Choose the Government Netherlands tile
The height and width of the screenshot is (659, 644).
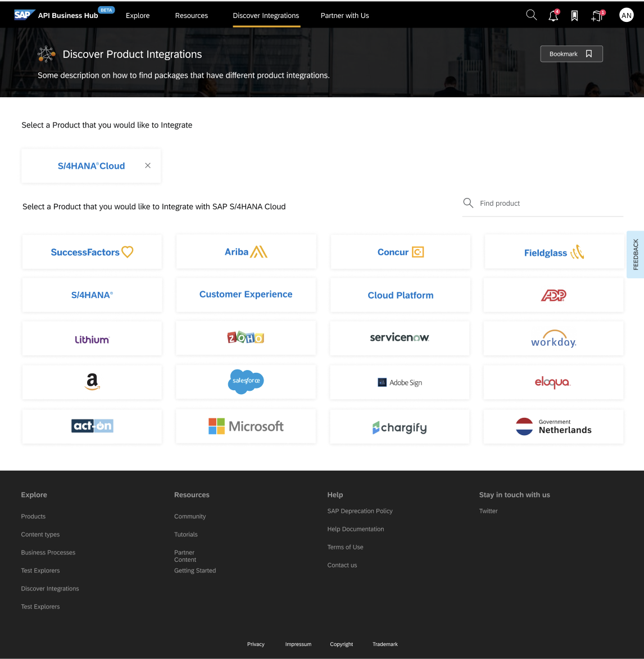pyautogui.click(x=553, y=426)
